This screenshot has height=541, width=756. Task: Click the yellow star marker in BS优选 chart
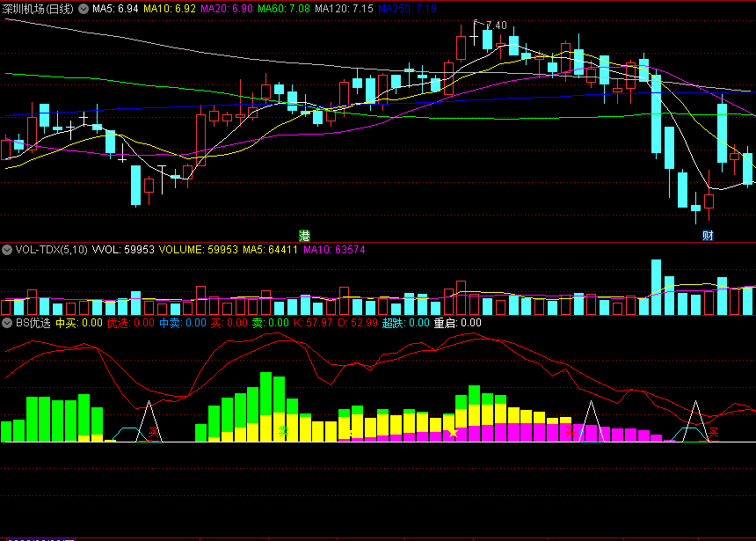pyautogui.click(x=453, y=433)
